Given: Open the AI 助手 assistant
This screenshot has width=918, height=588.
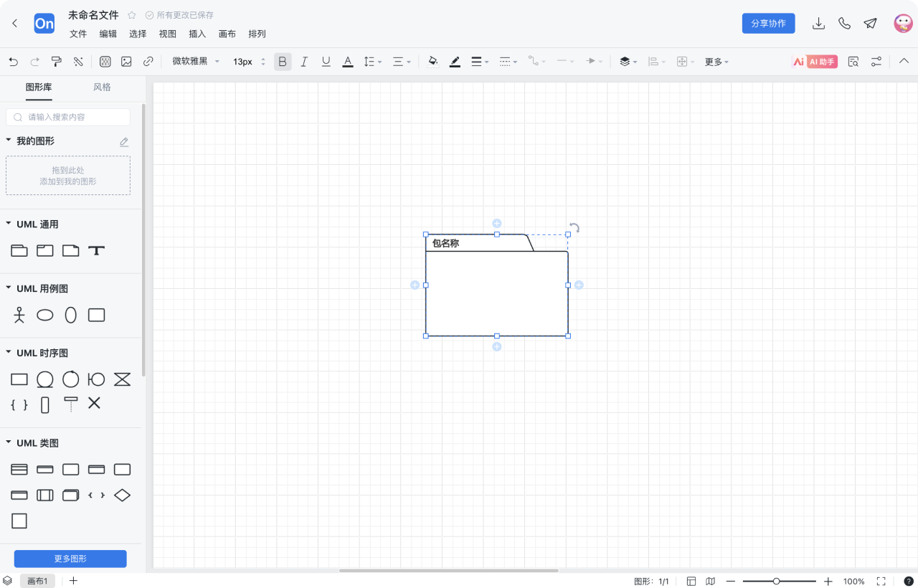Looking at the screenshot, I should 815,62.
